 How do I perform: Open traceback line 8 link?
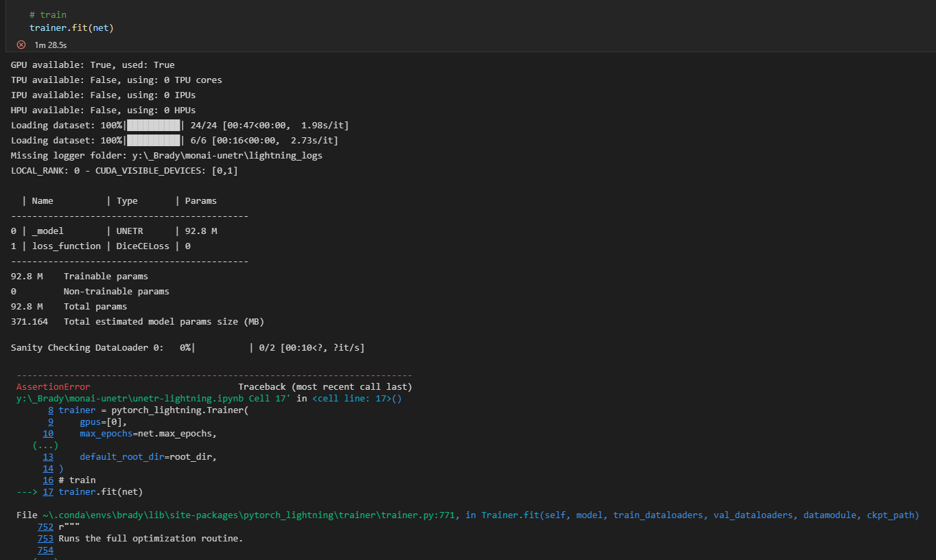point(51,410)
